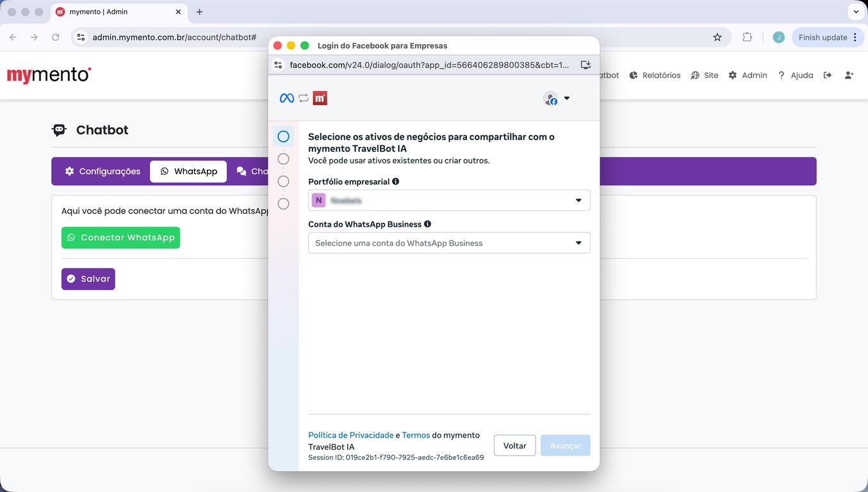Viewport: 868px width, 492px height.
Task: Click the facebook.com URL in the popup address bar
Action: point(429,65)
